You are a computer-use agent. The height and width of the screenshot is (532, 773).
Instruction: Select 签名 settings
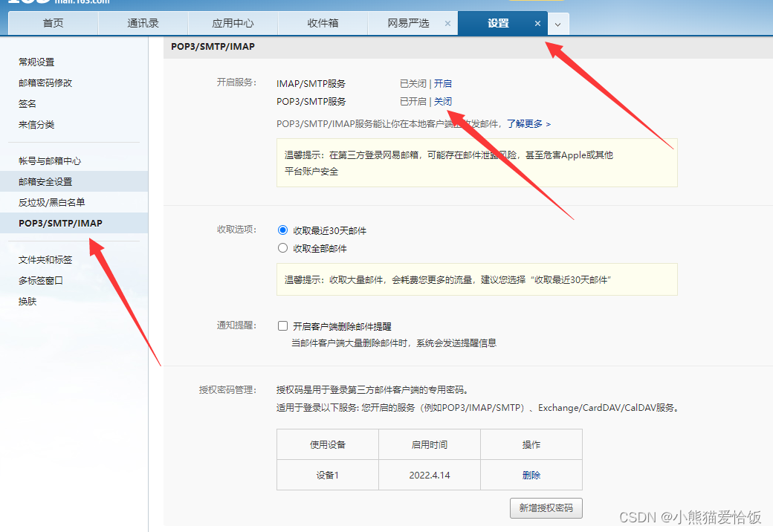tap(28, 103)
